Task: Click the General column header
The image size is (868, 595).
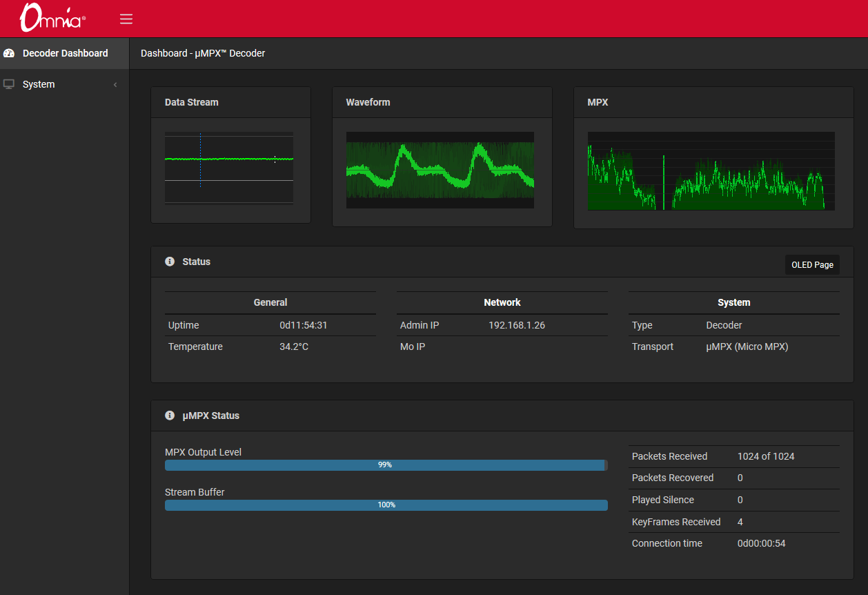Action: [270, 302]
